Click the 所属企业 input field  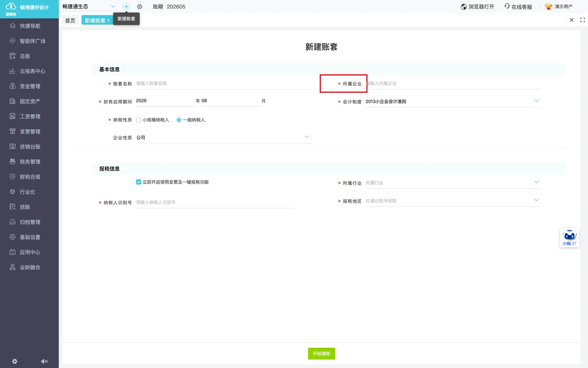(453, 84)
